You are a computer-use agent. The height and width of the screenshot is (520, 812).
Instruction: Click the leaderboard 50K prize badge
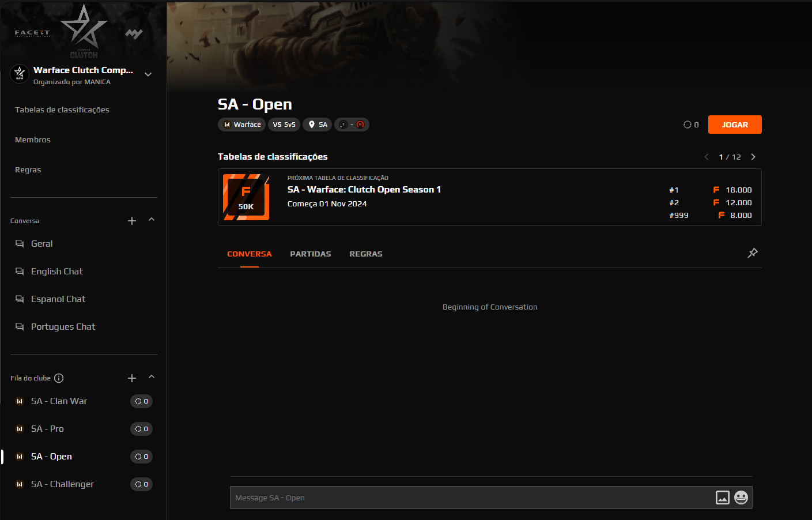(246, 197)
